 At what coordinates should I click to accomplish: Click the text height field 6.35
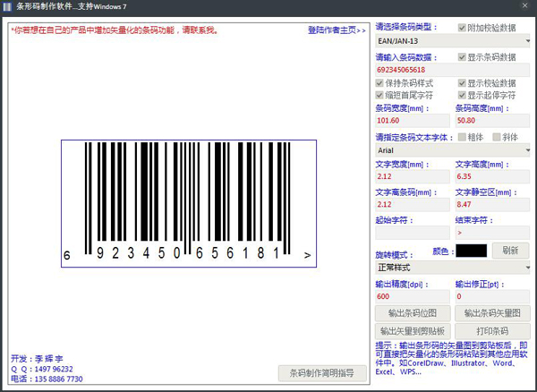(492, 176)
